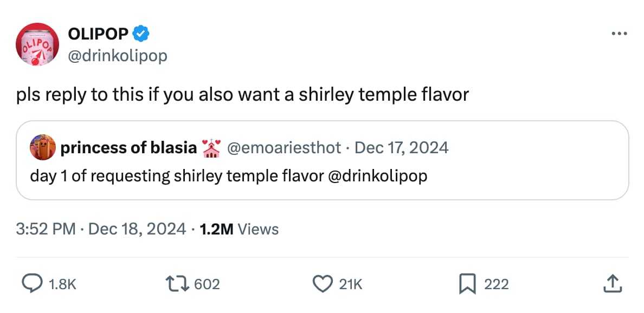This screenshot has width=644, height=313.
Task: Share the tweet via the share icon
Action: [x=613, y=282]
